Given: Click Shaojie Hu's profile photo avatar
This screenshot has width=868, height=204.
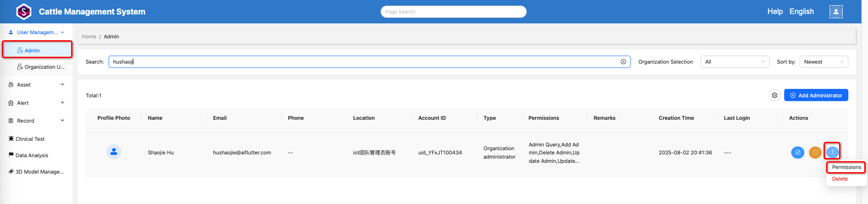Looking at the screenshot, I should point(114,152).
